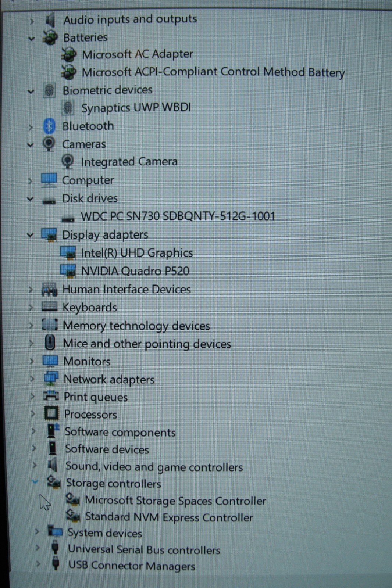Click the Network adapters icon
The height and width of the screenshot is (588, 392).
(x=51, y=379)
